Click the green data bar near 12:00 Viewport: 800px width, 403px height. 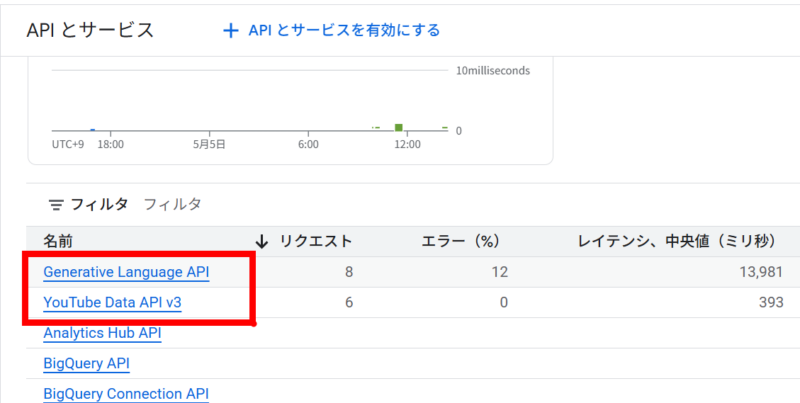pyautogui.click(x=398, y=128)
